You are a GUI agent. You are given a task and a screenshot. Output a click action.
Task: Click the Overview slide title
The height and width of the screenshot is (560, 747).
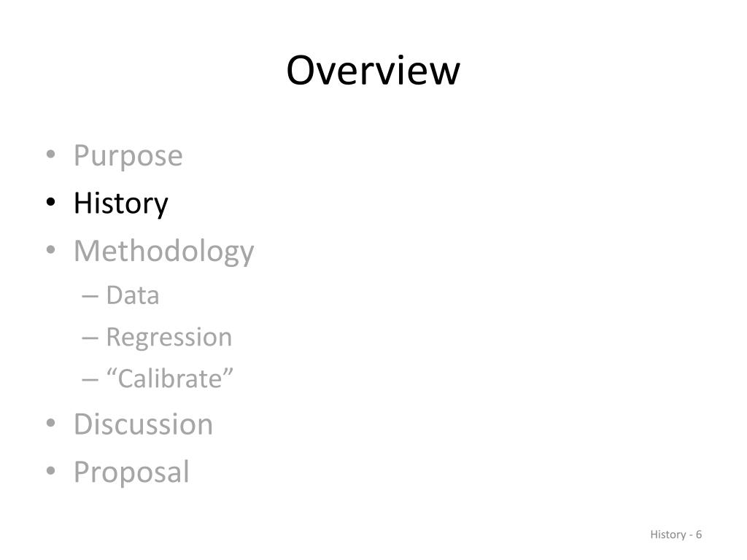373,71
